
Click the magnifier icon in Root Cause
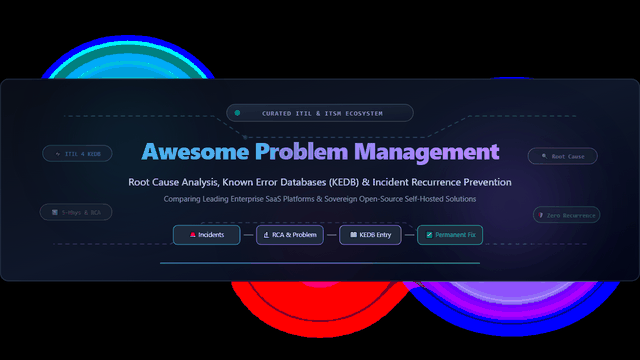coord(544,156)
